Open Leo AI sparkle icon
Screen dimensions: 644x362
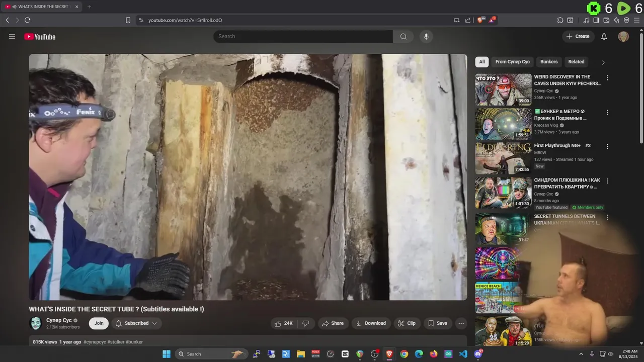click(x=616, y=20)
